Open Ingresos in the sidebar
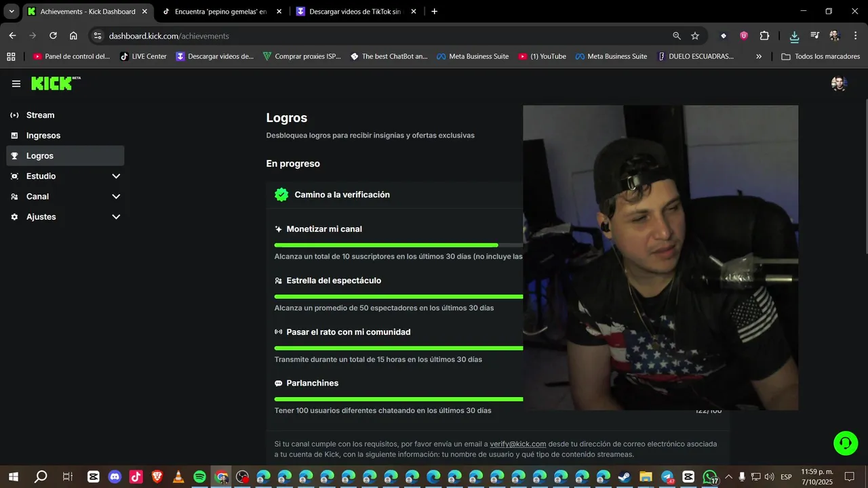The height and width of the screenshot is (488, 868). point(65,136)
